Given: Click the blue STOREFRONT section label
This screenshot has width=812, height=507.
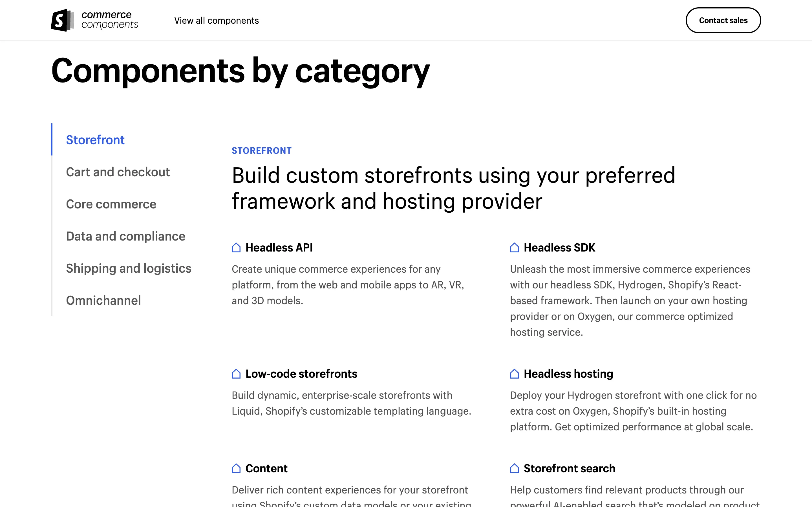Looking at the screenshot, I should point(261,151).
